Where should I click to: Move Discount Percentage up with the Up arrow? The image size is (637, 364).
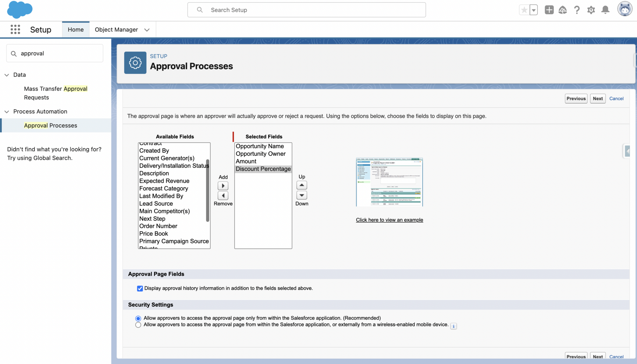[x=301, y=185]
